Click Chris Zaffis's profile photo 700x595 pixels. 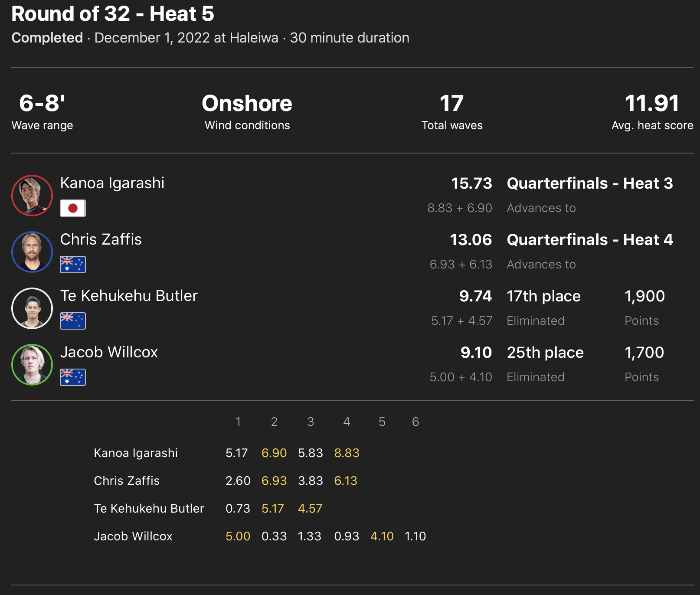(x=32, y=252)
